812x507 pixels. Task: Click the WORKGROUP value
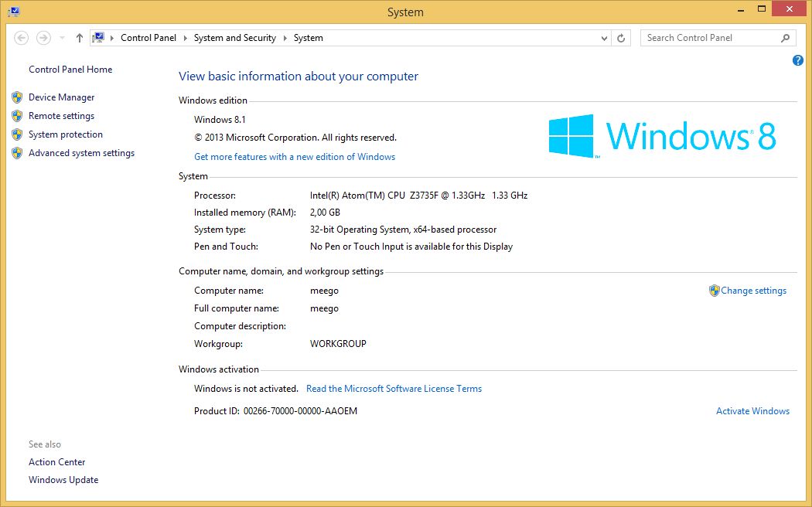click(338, 344)
